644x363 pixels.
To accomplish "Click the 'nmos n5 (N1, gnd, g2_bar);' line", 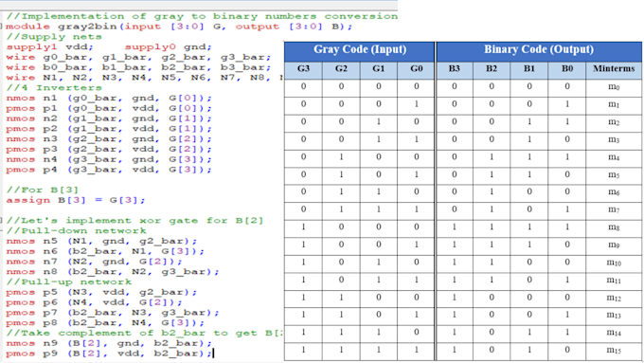I will click(101, 241).
